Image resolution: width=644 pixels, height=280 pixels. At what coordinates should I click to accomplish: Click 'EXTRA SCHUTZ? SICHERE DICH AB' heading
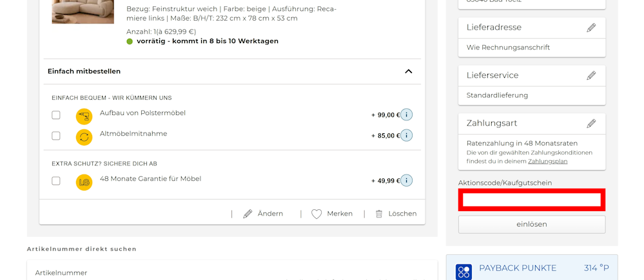104,163
